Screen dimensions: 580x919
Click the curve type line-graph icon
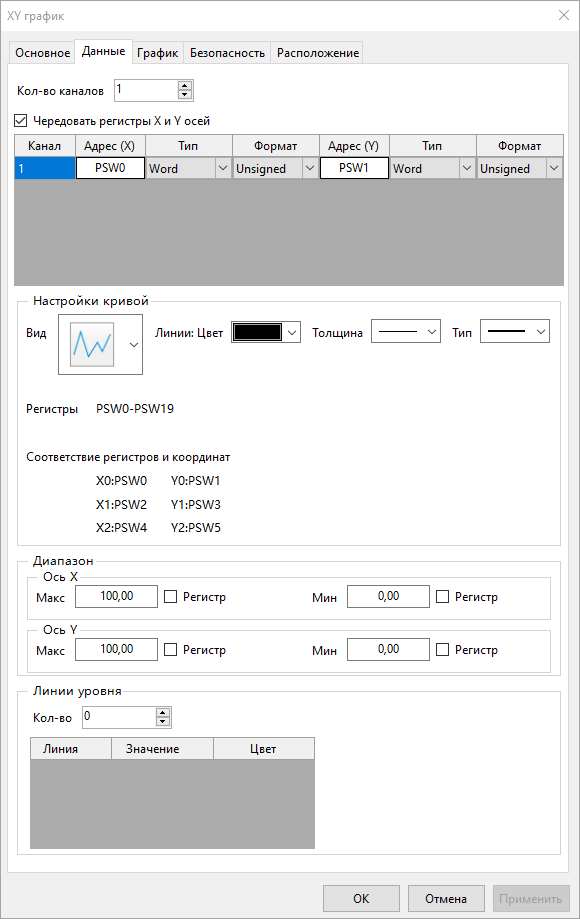click(92, 345)
